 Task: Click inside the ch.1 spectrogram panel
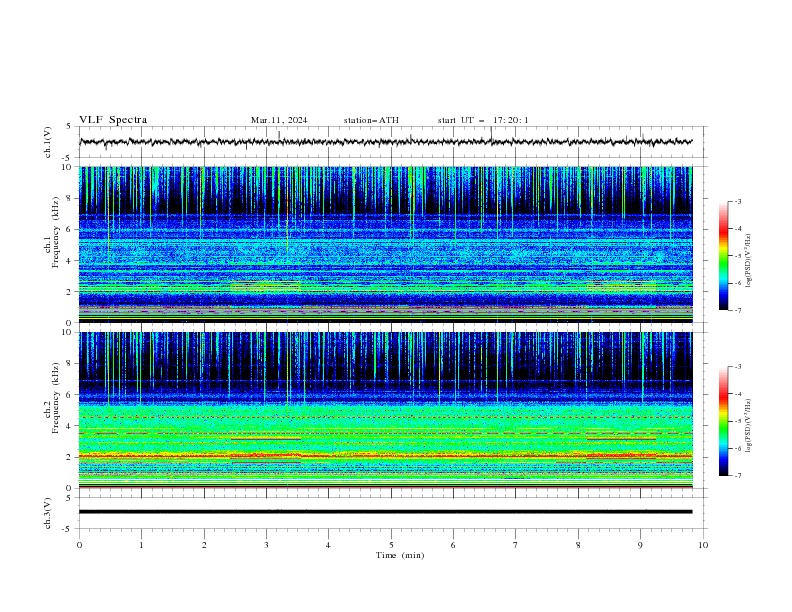point(385,244)
